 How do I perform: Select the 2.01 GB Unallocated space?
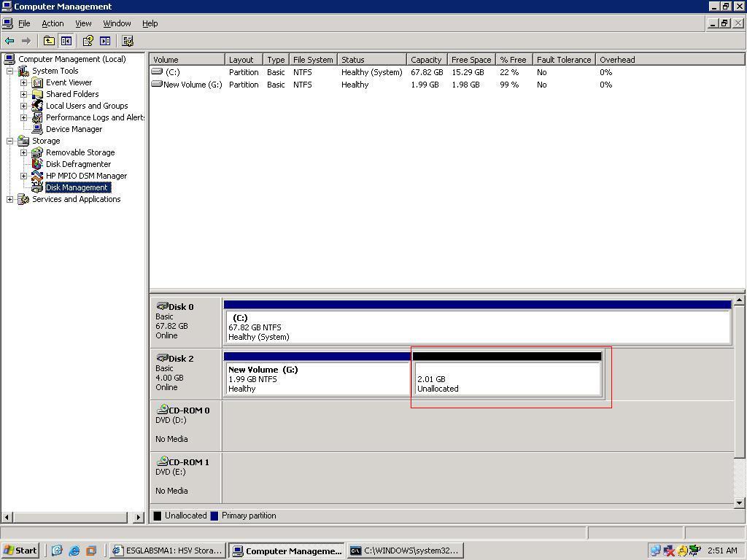(x=508, y=376)
